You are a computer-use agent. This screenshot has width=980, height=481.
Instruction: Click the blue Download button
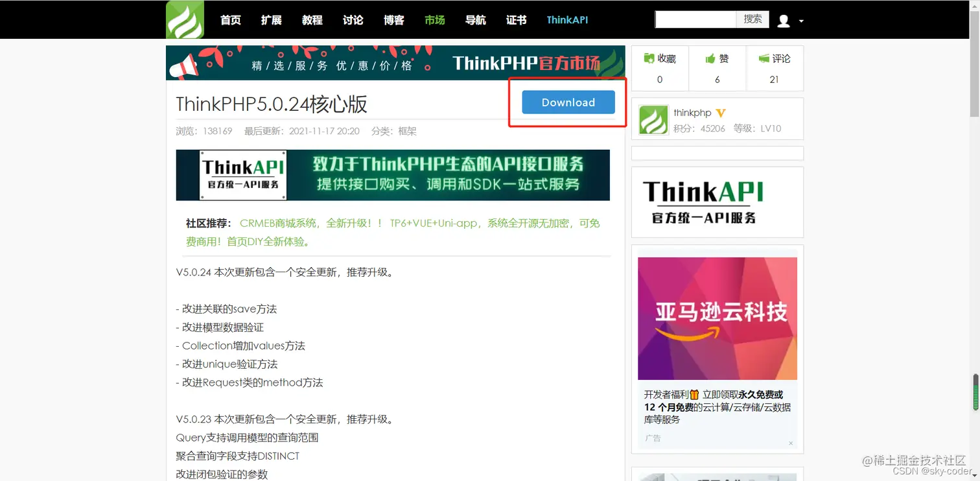point(568,102)
